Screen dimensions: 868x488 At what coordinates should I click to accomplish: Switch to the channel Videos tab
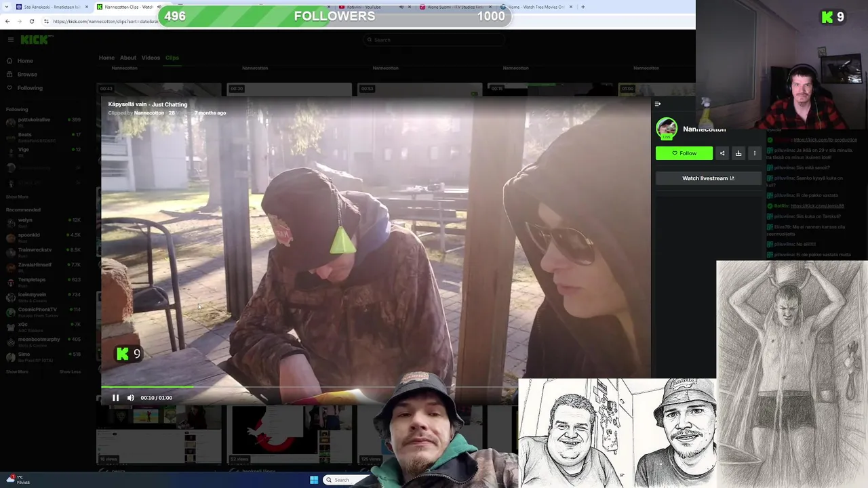tap(151, 58)
